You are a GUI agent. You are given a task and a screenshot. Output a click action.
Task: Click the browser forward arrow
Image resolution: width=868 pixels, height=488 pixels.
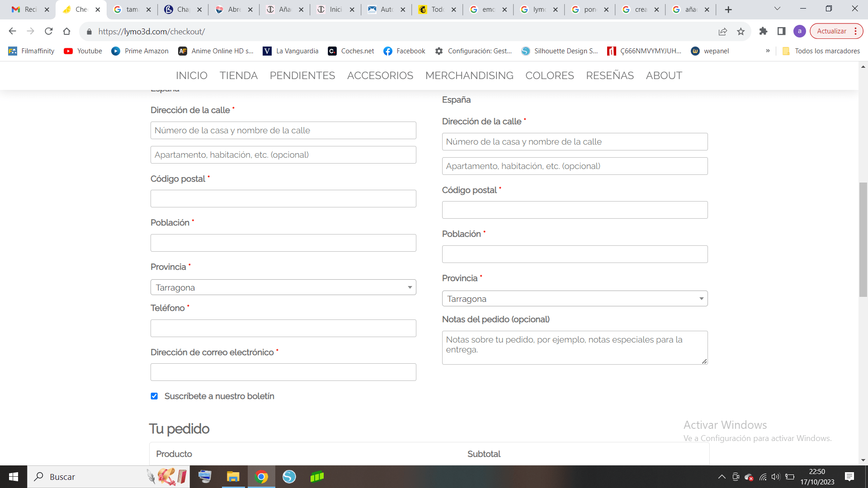[30, 31]
